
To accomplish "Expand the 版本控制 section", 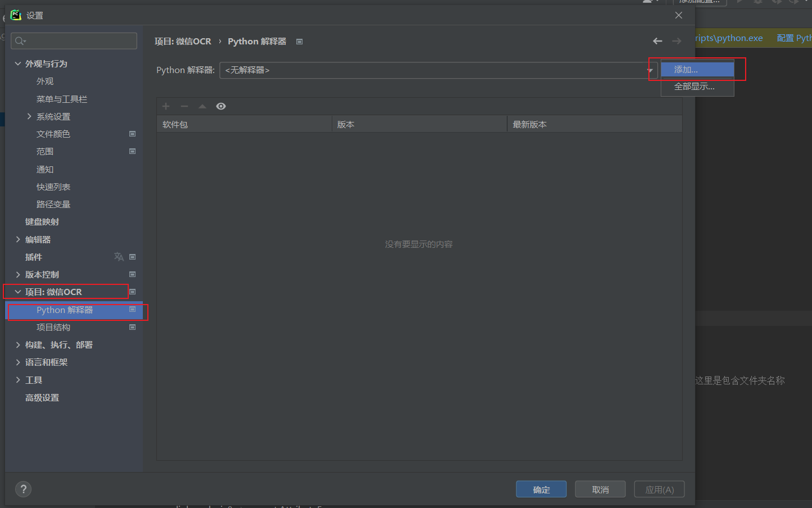I will click(18, 274).
